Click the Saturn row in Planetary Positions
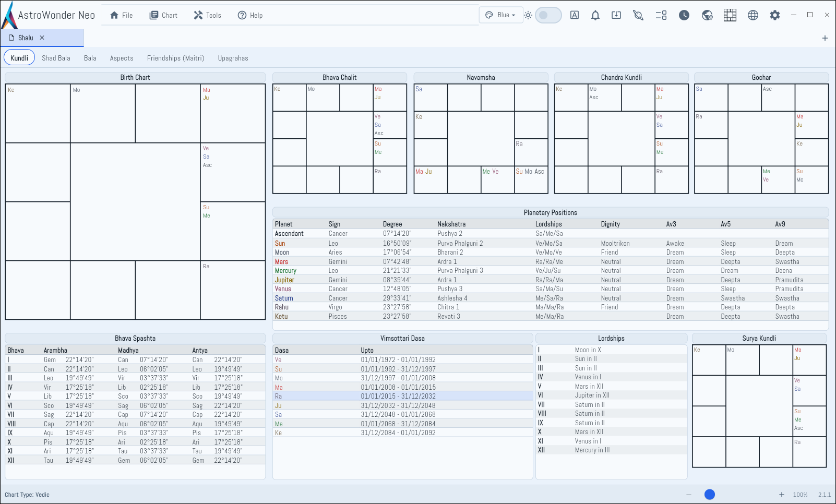Screen dimensions: 836x504 tap(551, 298)
